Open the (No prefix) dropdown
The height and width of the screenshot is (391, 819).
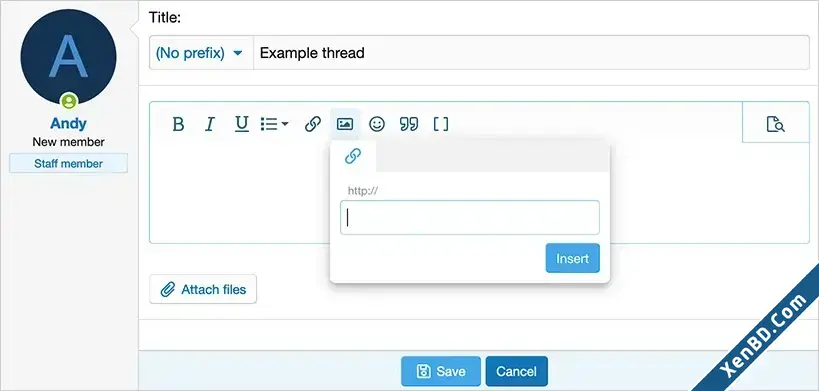pyautogui.click(x=201, y=53)
